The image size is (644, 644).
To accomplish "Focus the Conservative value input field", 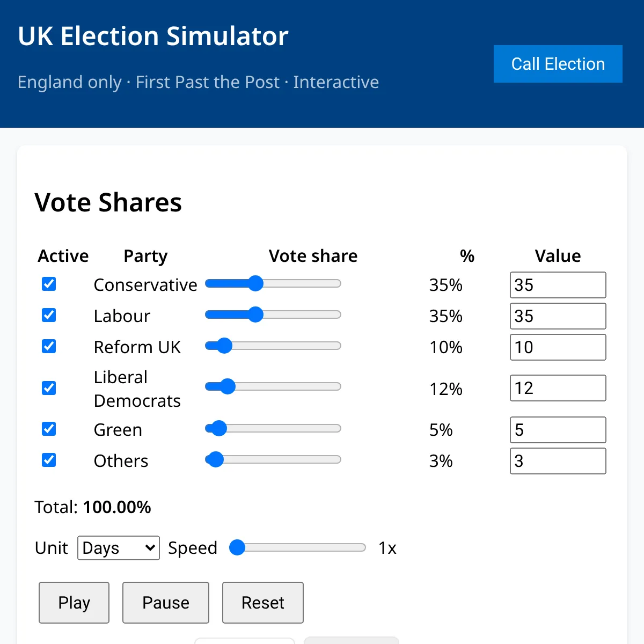I will point(558,285).
